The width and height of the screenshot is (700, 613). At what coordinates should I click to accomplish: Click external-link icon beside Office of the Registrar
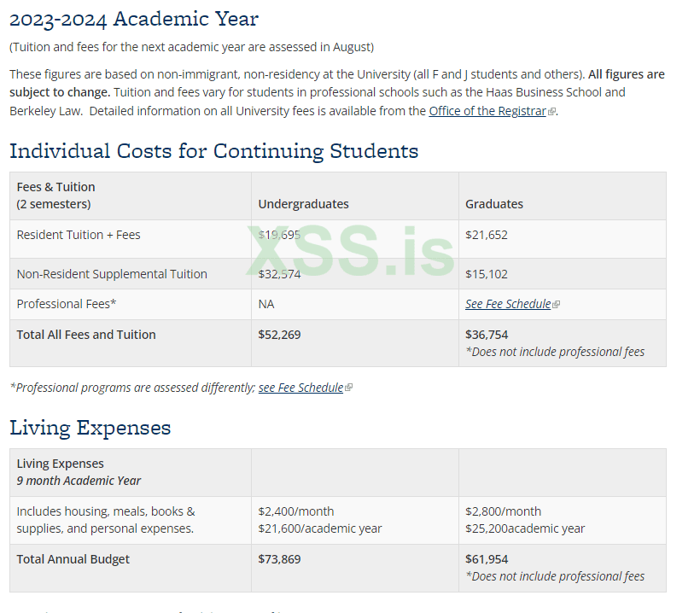[551, 112]
